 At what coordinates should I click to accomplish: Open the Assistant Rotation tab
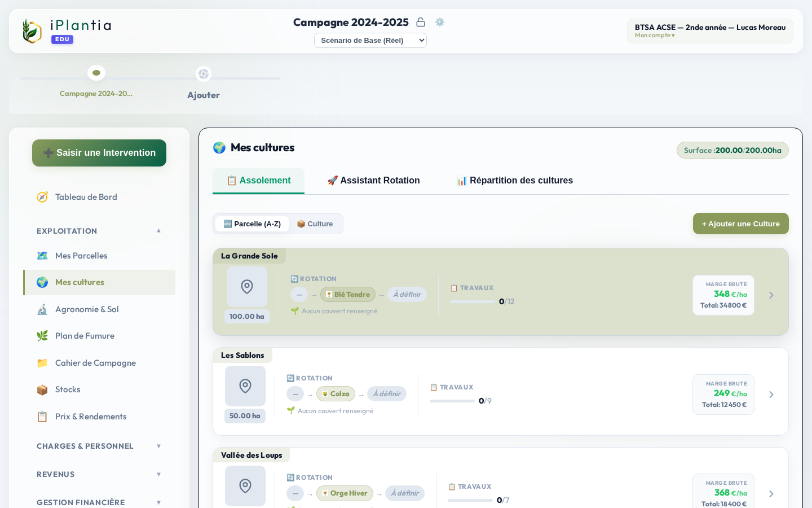coord(373,181)
